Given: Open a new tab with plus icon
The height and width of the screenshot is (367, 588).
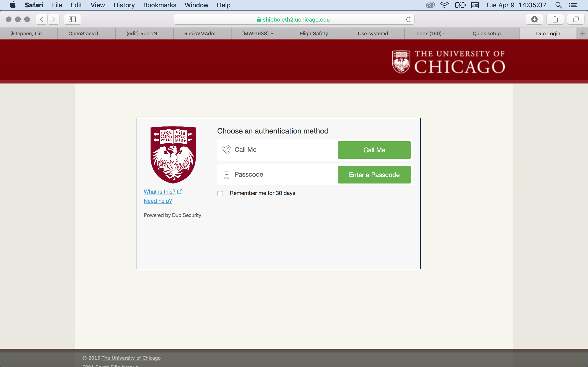Looking at the screenshot, I should [x=582, y=33].
